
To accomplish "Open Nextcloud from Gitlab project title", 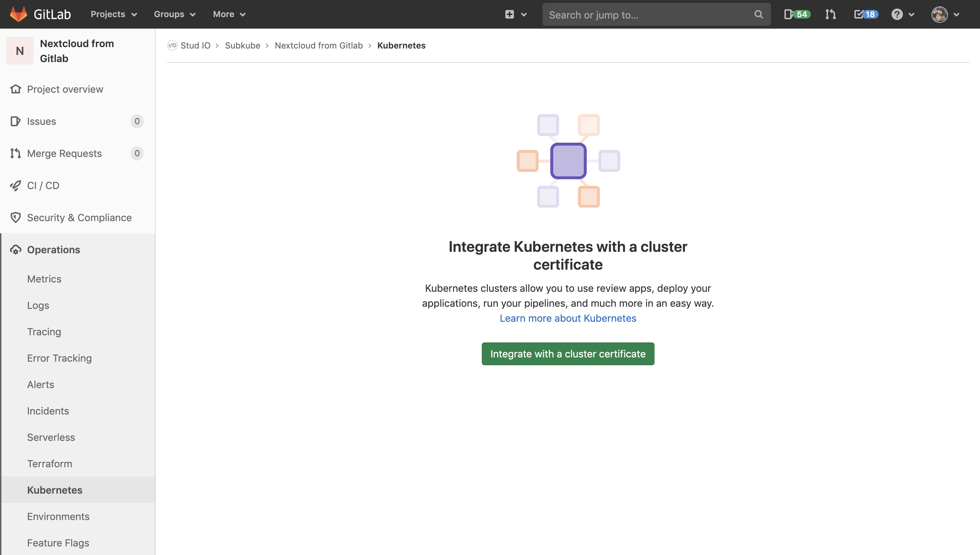I will pyautogui.click(x=77, y=51).
